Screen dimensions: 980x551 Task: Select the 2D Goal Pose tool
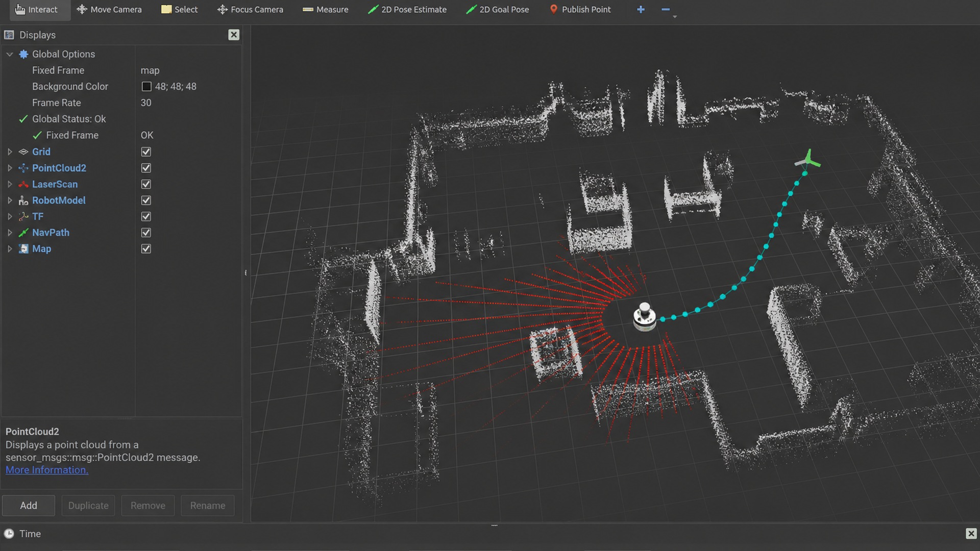click(x=498, y=9)
